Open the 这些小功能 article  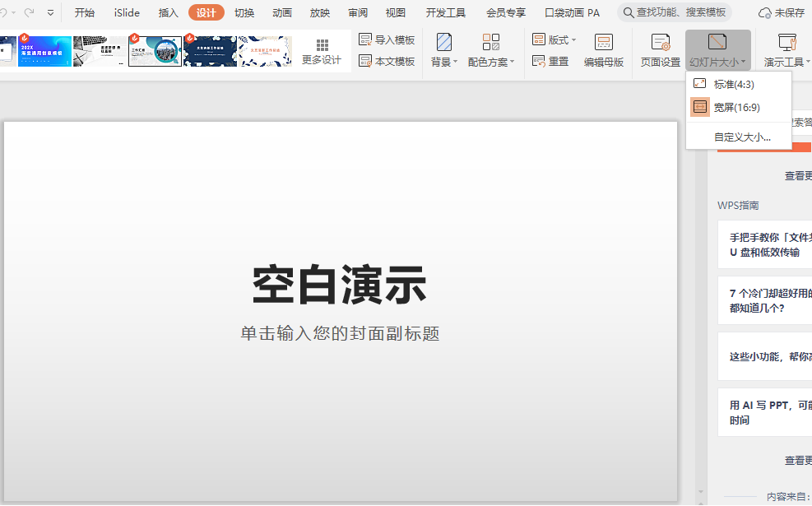(x=765, y=356)
